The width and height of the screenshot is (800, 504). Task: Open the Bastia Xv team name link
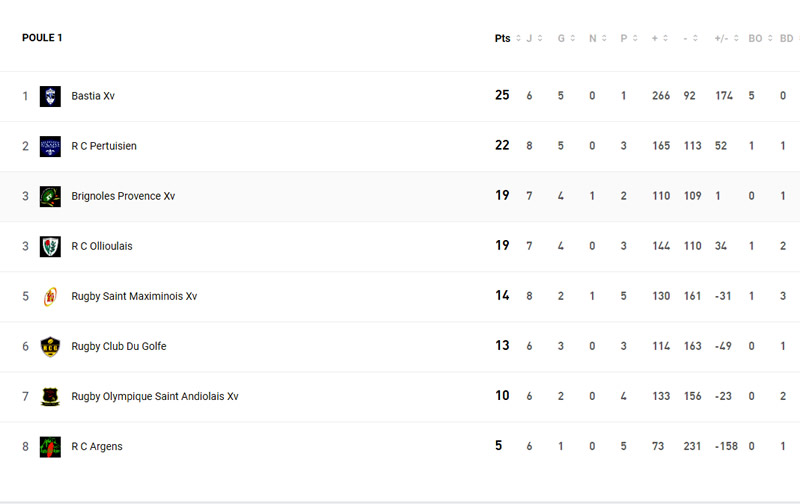pos(93,96)
